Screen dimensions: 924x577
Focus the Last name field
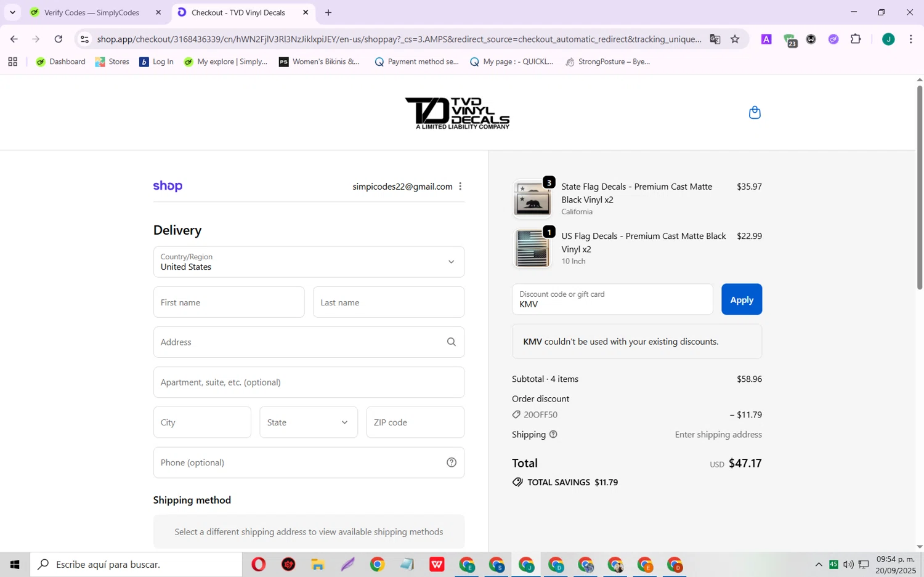pyautogui.click(x=389, y=302)
